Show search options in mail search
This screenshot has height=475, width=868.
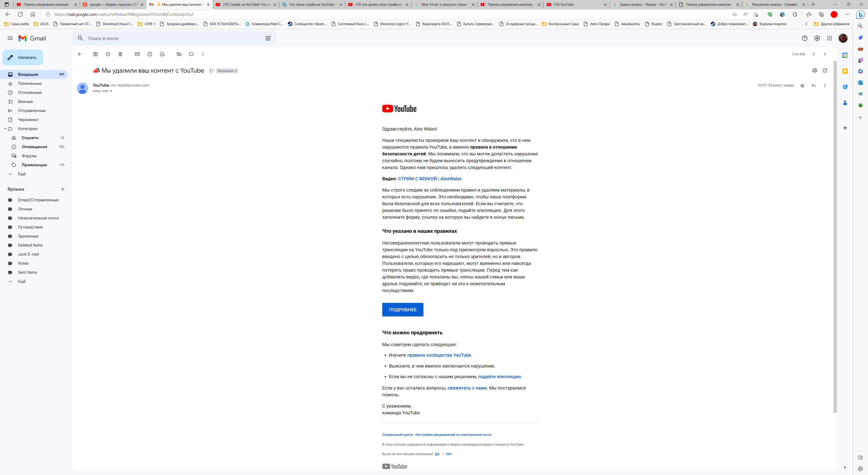[268, 38]
